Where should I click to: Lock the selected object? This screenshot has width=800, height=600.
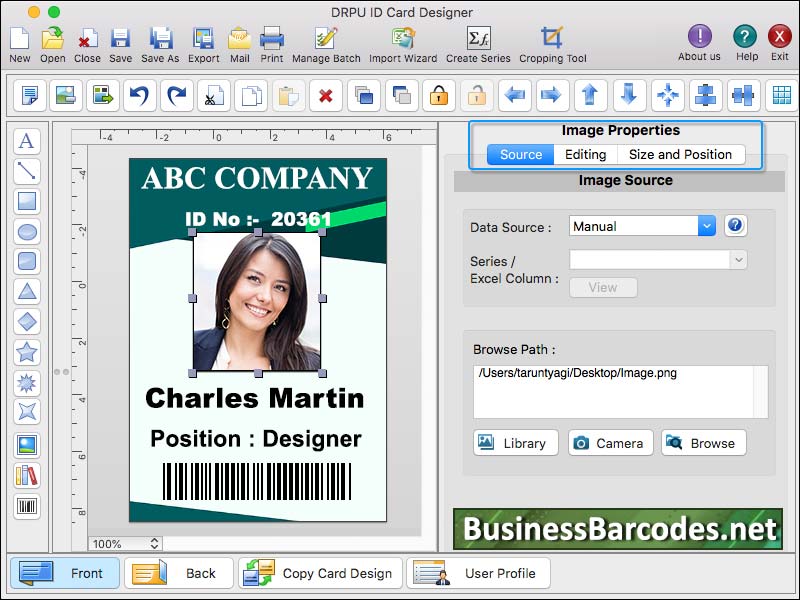pos(437,96)
